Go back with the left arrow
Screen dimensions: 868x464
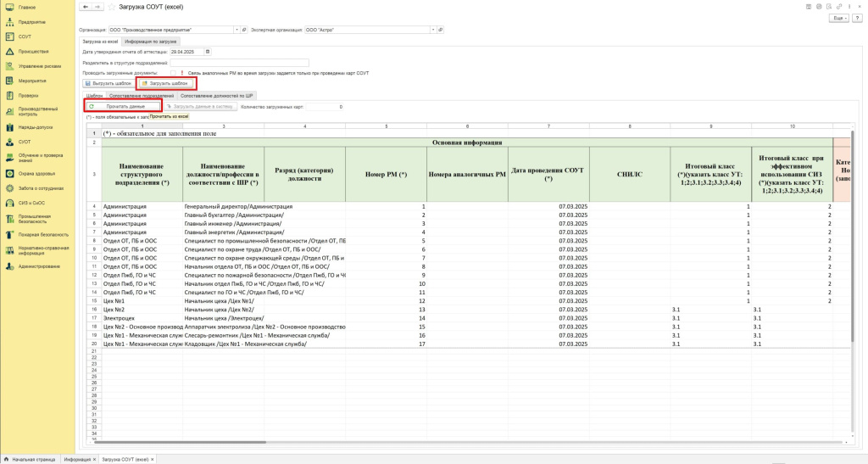86,7
